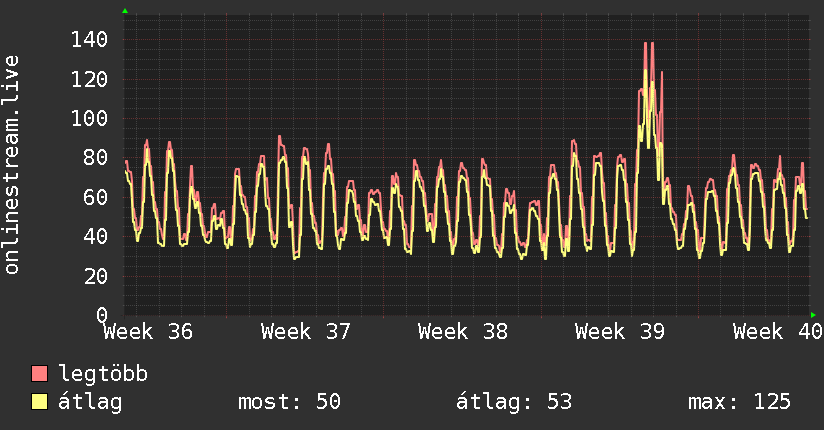Click the Week 38 axis label
The image size is (824, 430).
tap(463, 332)
